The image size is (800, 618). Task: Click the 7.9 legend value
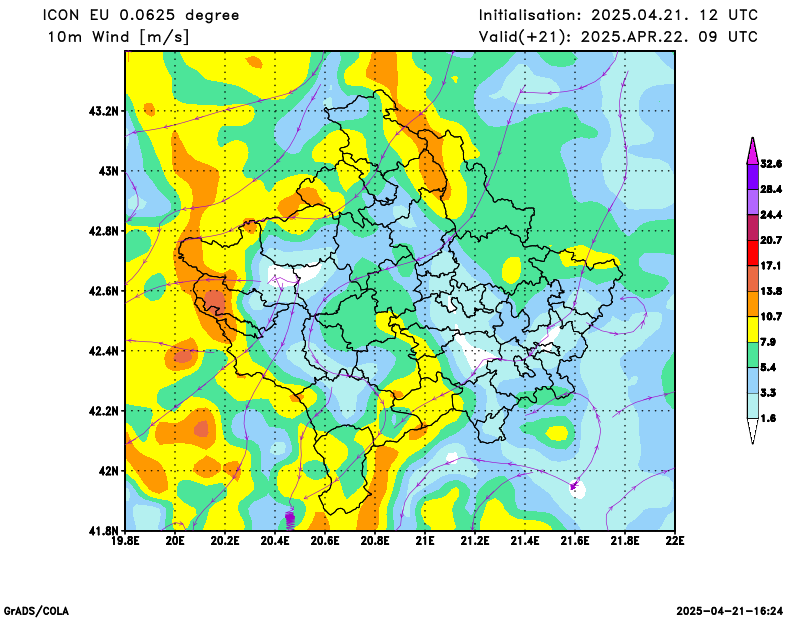[x=768, y=342]
